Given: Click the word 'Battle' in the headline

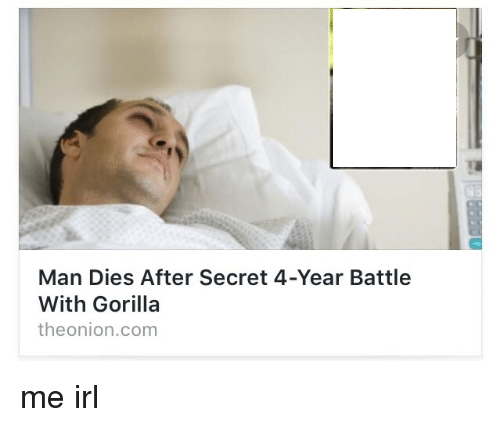Looking at the screenshot, I should 380,277.
